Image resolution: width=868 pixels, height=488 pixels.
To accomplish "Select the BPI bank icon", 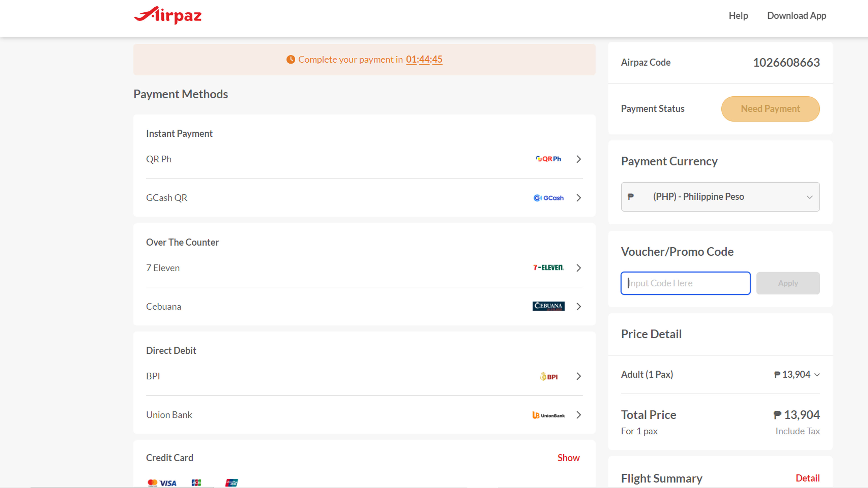I will pos(549,376).
